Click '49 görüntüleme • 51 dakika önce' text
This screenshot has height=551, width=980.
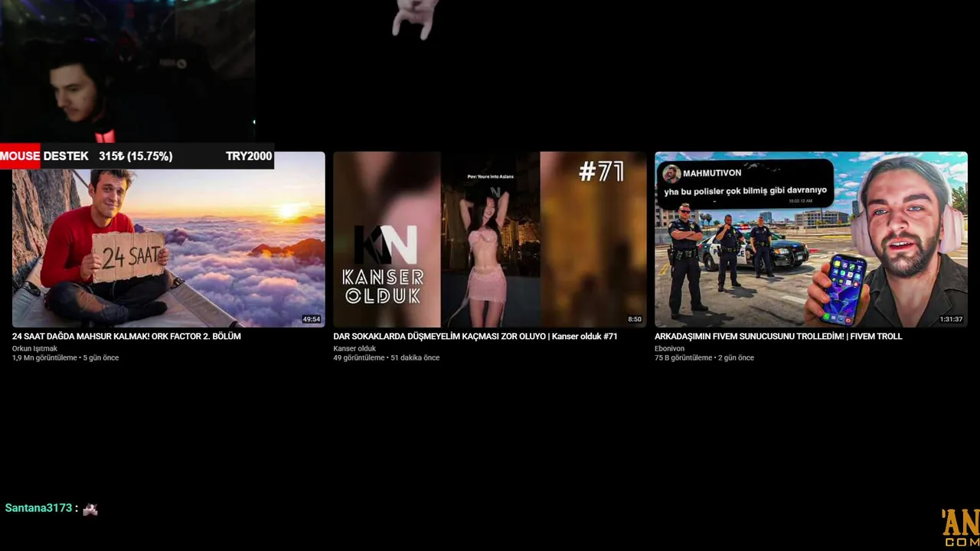pyautogui.click(x=386, y=357)
